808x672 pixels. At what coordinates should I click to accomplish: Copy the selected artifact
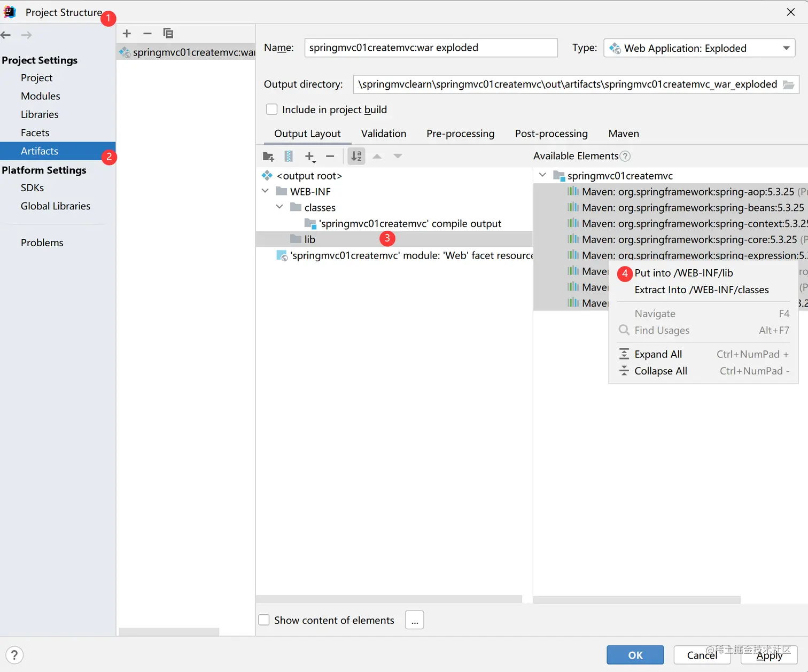click(168, 34)
